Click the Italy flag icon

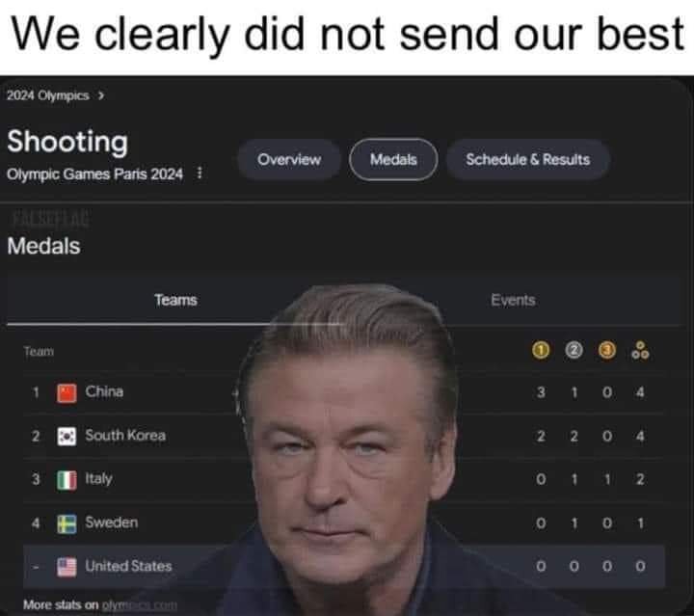pos(67,480)
